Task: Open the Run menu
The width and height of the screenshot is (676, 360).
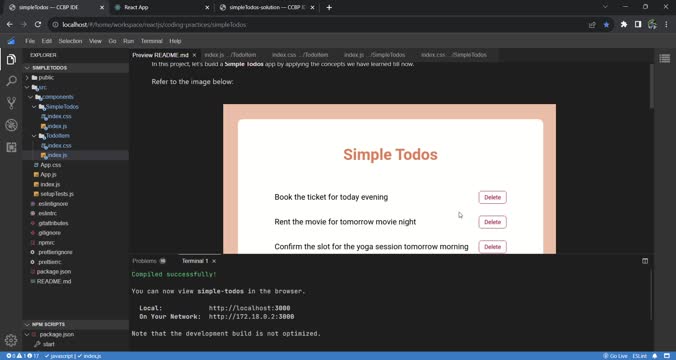Action: pos(128,41)
